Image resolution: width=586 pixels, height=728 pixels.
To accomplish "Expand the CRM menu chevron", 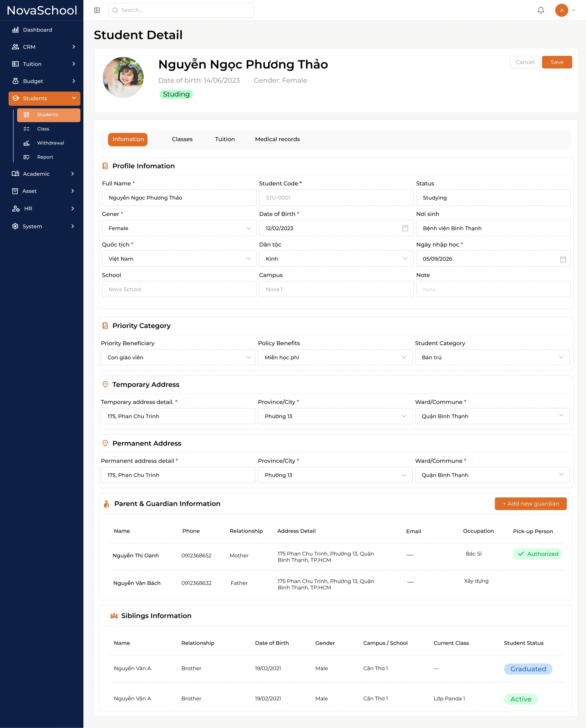I will [x=73, y=47].
